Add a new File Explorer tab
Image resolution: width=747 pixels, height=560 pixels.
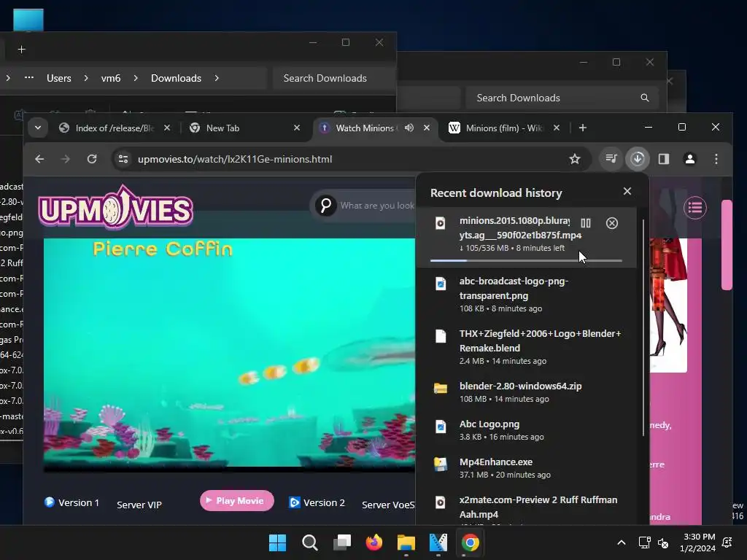tap(21, 50)
